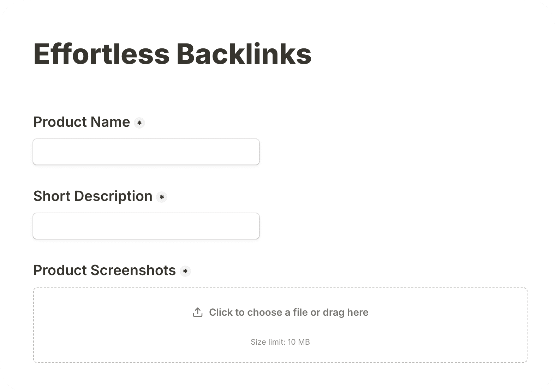Click the word "Description" in the field label
Viewport: 555px width, 392px height.
pyautogui.click(x=113, y=196)
